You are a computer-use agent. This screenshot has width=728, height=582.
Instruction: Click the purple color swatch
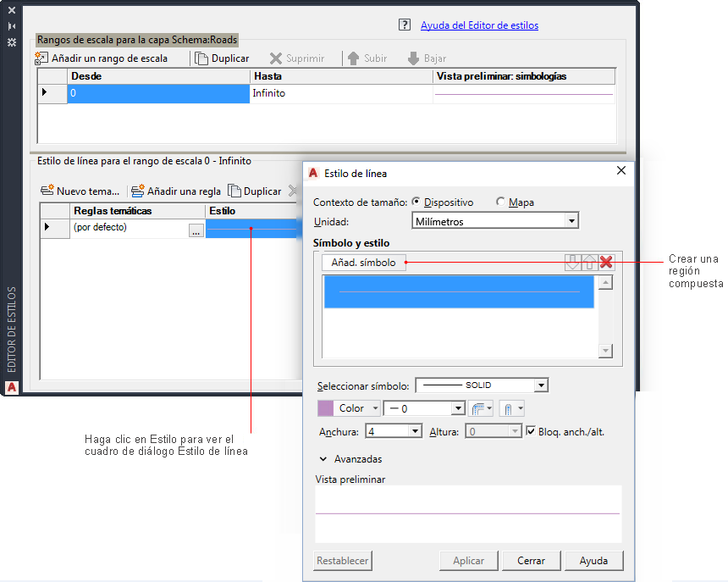pyautogui.click(x=325, y=408)
